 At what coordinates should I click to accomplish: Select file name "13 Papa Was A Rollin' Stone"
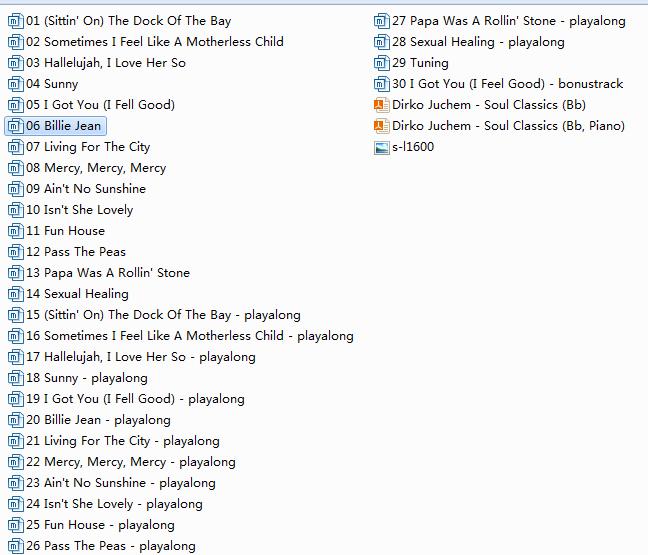pyautogui.click(x=108, y=273)
